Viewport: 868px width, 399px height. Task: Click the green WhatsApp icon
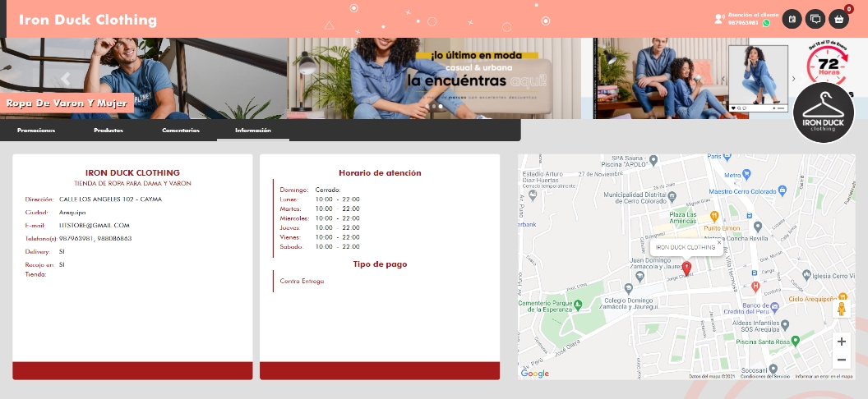pyautogui.click(x=766, y=23)
